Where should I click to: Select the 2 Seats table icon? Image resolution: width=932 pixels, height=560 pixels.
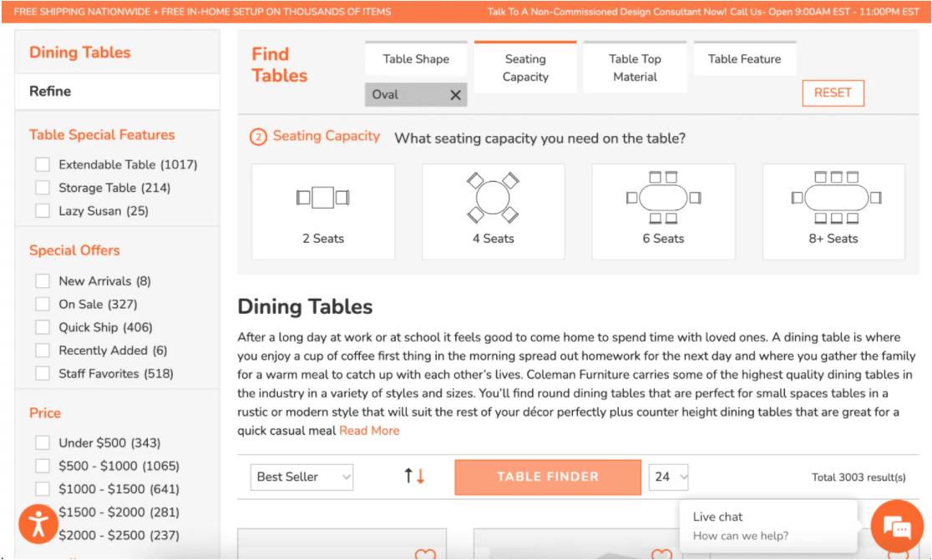(x=322, y=199)
